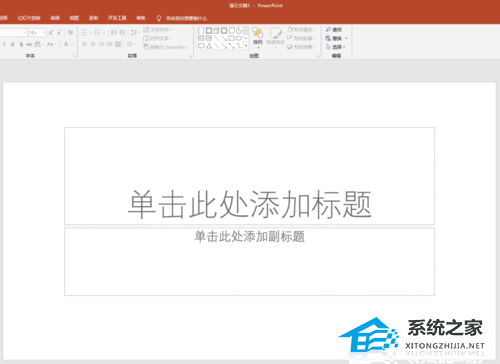Open 选择 (Select) dropdown
Image resolution: width=500 pixels, height=364 pixels.
point(336,47)
